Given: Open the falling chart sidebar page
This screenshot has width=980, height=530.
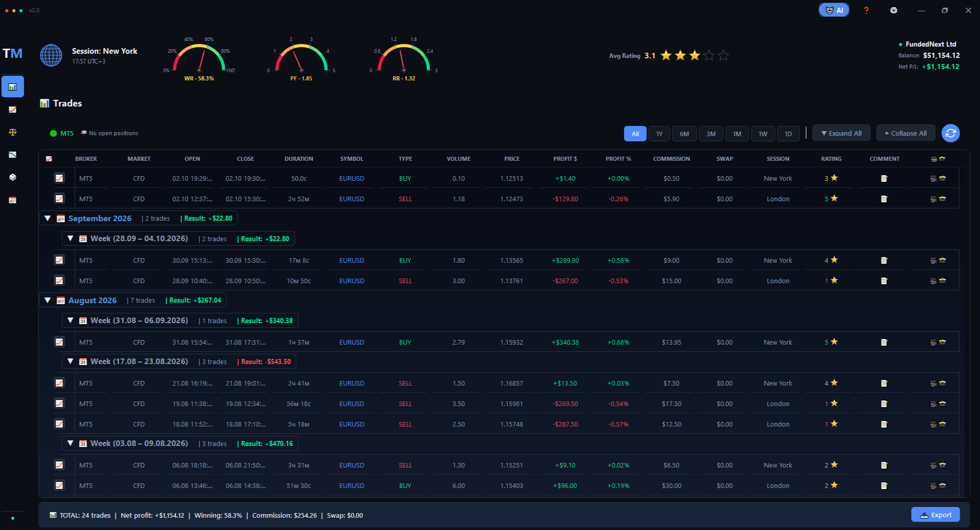Looking at the screenshot, I should pos(13,155).
